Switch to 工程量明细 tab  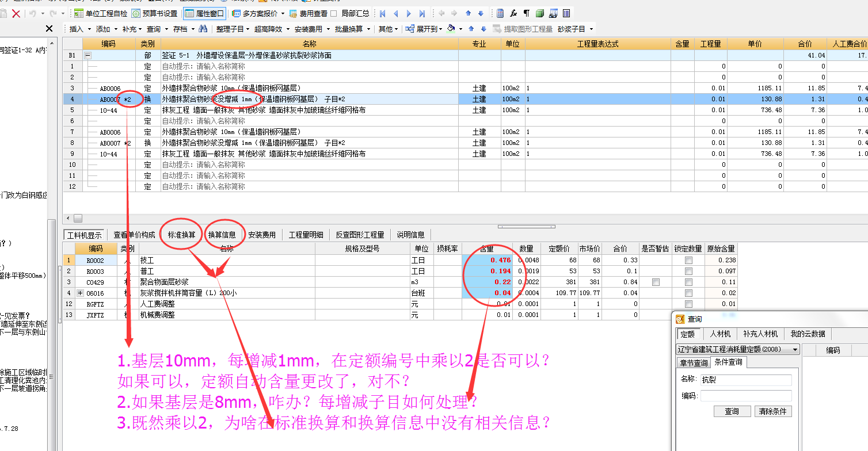[307, 235]
